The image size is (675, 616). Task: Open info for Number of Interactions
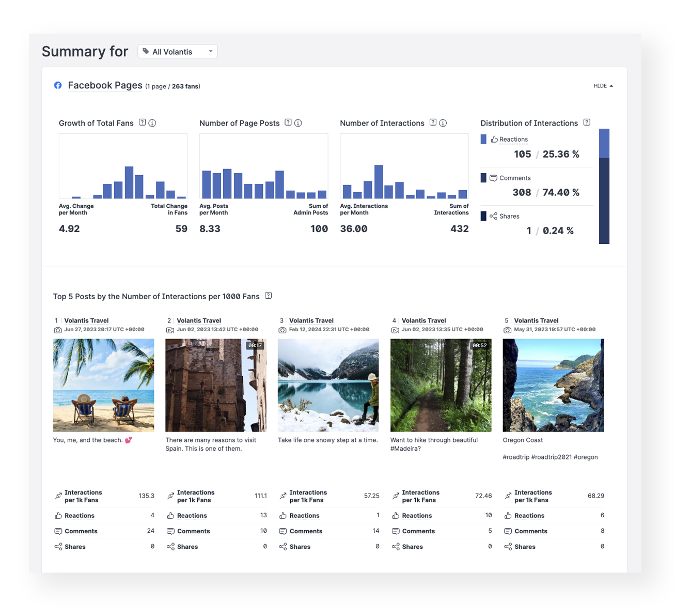[x=443, y=123]
